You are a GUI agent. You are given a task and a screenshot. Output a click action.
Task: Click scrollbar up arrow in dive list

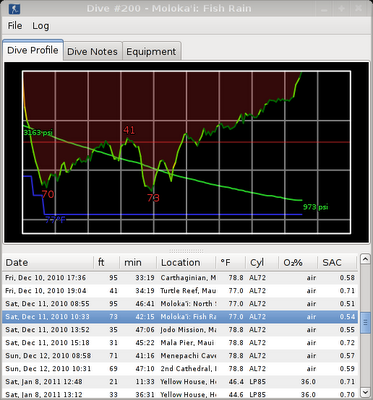pyautogui.click(x=365, y=259)
